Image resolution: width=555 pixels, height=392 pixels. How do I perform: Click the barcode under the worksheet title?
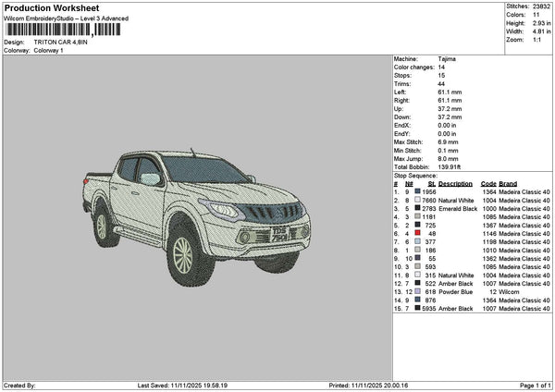(63, 30)
